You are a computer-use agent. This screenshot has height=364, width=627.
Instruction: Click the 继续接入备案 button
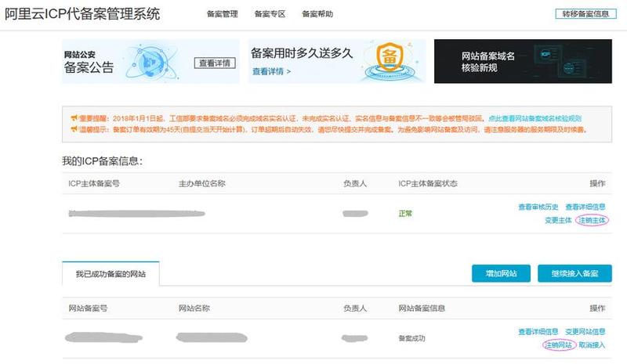(x=574, y=273)
